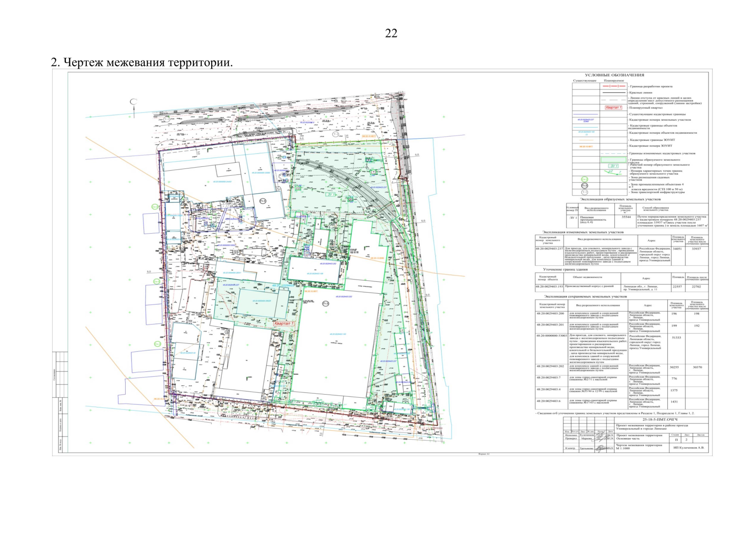Viewport: 756px width, 535px height.
Task: Click the heading Чертеж межевания территории
Action: 142,62
